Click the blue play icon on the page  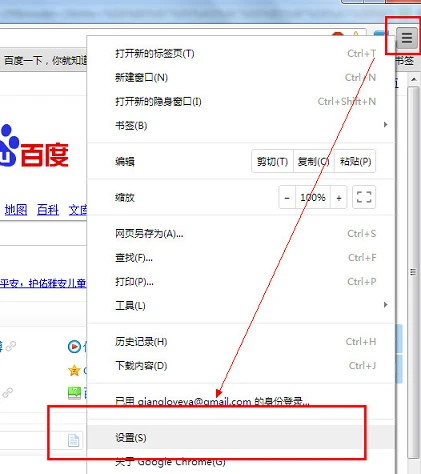coord(74,347)
